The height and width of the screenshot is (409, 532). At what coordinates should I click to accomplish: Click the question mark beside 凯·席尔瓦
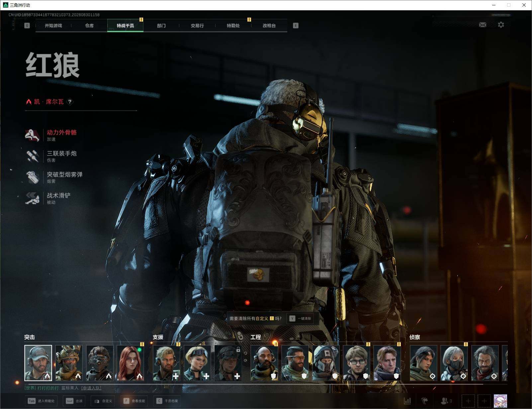pyautogui.click(x=70, y=102)
